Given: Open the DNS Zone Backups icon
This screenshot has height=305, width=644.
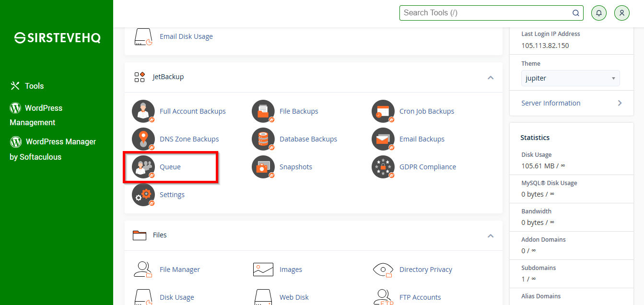Looking at the screenshot, I should pyautogui.click(x=143, y=139).
